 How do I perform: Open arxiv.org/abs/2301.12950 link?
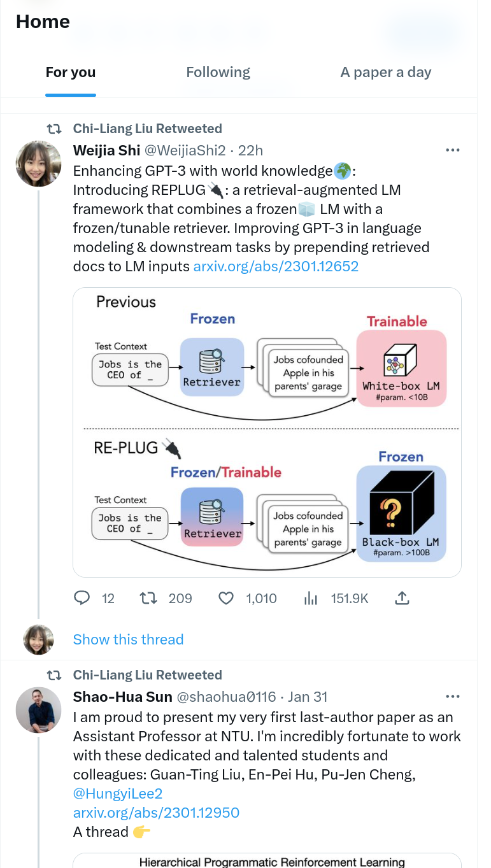[x=156, y=813]
